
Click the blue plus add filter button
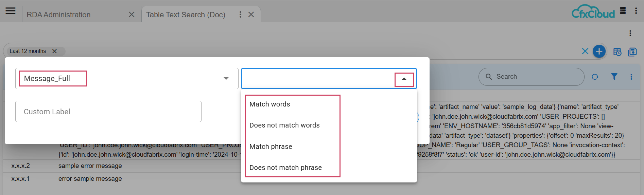tap(599, 52)
